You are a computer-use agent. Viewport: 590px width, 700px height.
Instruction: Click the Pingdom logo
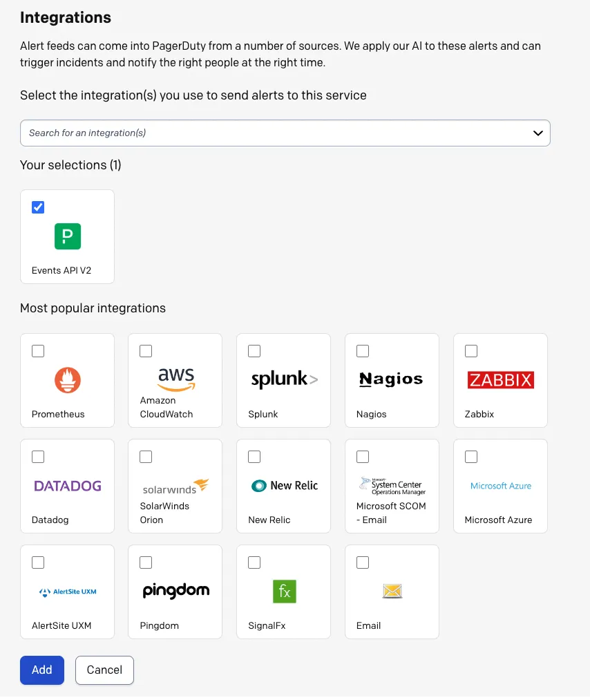tap(175, 591)
